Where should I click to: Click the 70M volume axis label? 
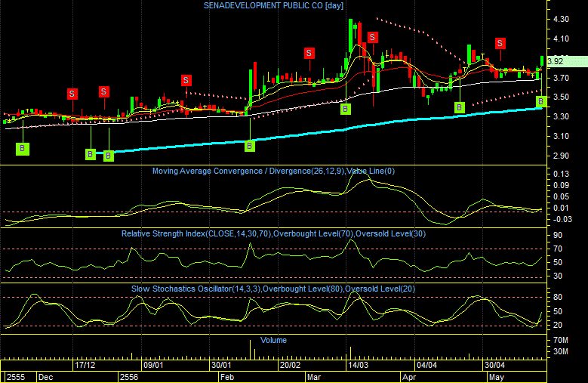(561, 340)
